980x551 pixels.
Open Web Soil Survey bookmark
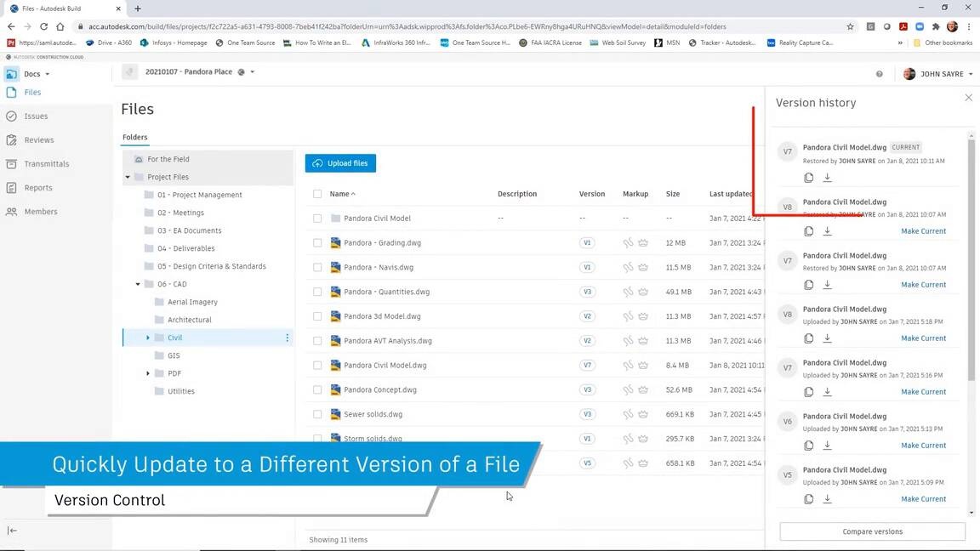pos(618,43)
